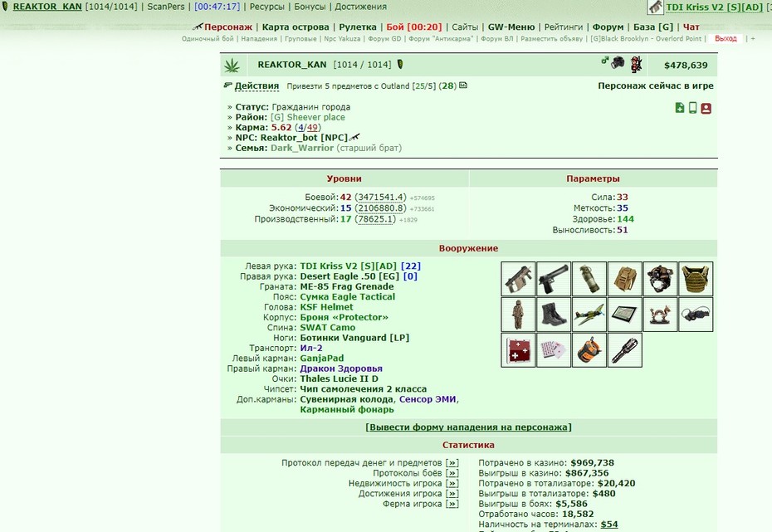Open the [G] Sheever place district link
This screenshot has height=532, width=772.
pyautogui.click(x=308, y=117)
